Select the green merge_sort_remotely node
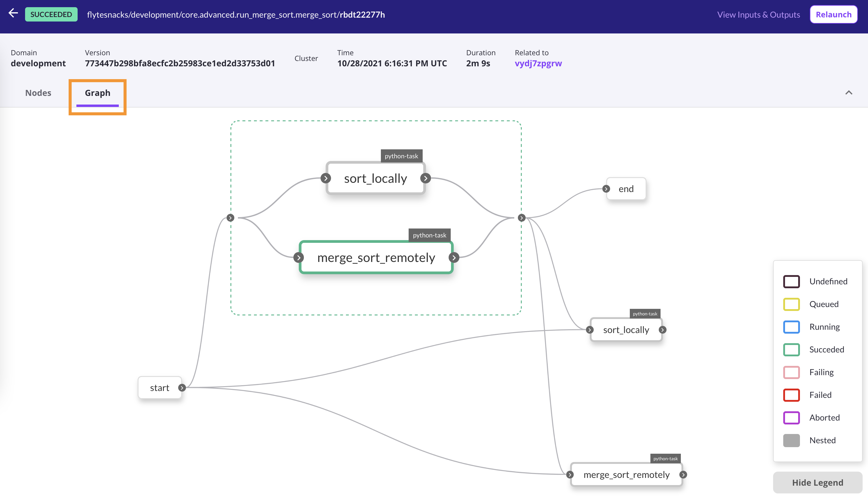The width and height of the screenshot is (868, 500). tap(376, 257)
